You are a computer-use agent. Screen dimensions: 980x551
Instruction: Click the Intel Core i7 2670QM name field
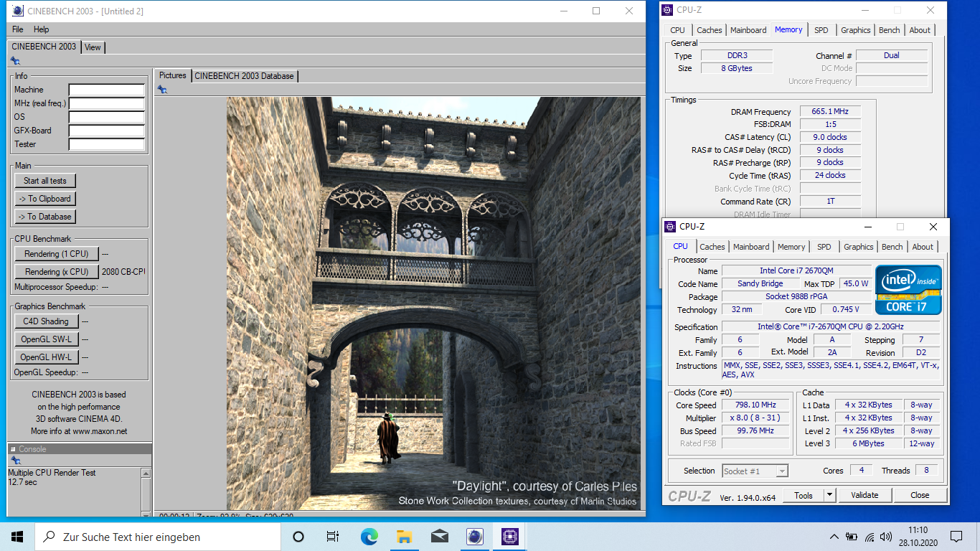pyautogui.click(x=796, y=270)
